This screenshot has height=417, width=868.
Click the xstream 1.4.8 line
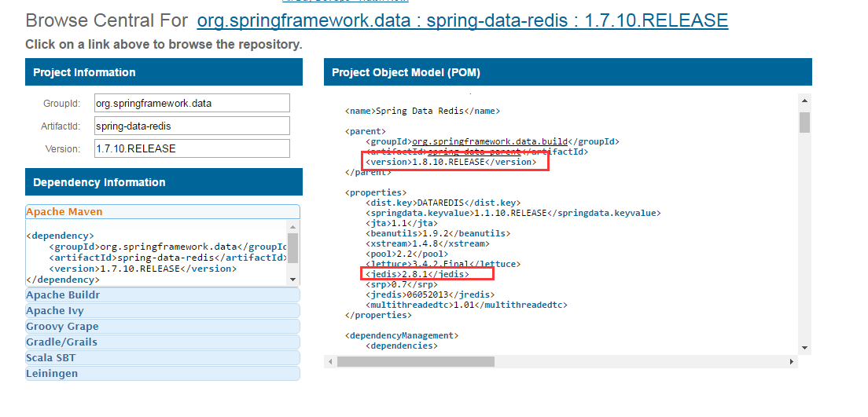pyautogui.click(x=428, y=244)
